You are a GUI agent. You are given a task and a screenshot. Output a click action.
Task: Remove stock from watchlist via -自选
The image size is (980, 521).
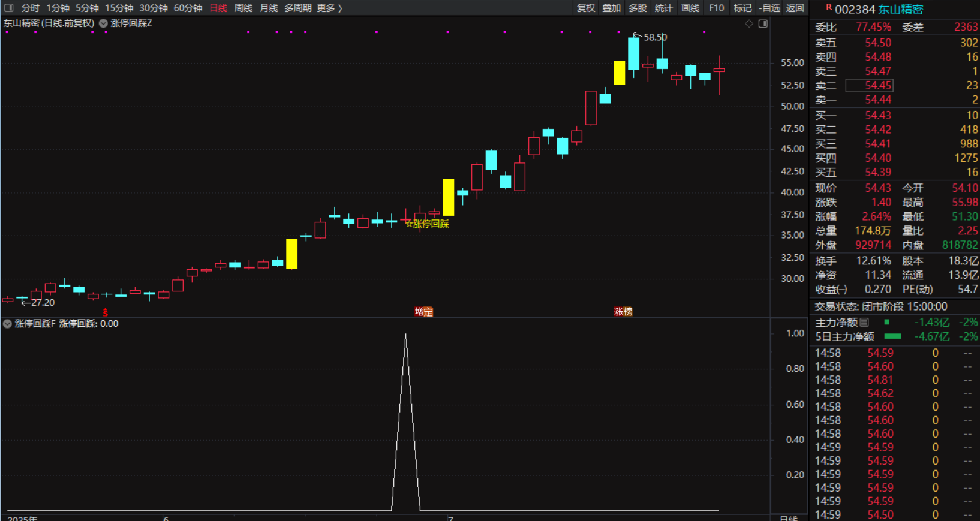(x=769, y=8)
